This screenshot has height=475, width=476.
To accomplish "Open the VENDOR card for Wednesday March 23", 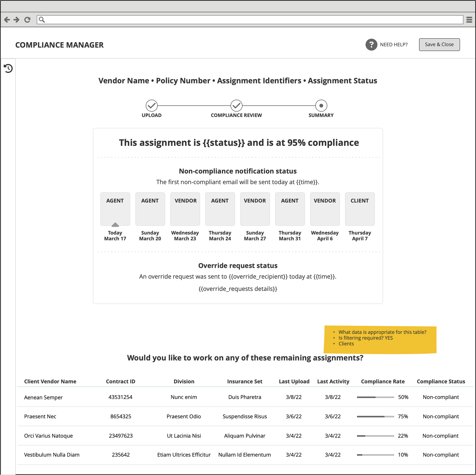I will point(185,209).
